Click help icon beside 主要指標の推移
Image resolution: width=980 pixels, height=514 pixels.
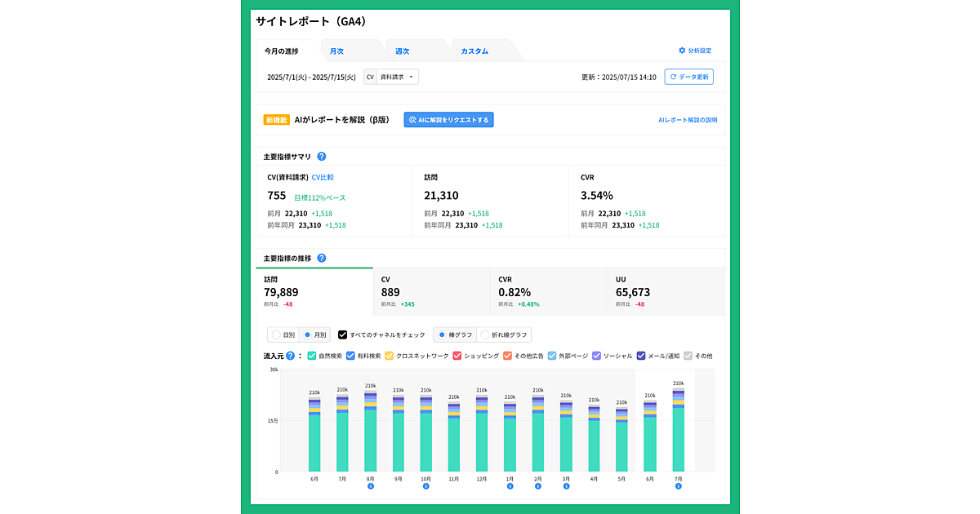point(322,258)
